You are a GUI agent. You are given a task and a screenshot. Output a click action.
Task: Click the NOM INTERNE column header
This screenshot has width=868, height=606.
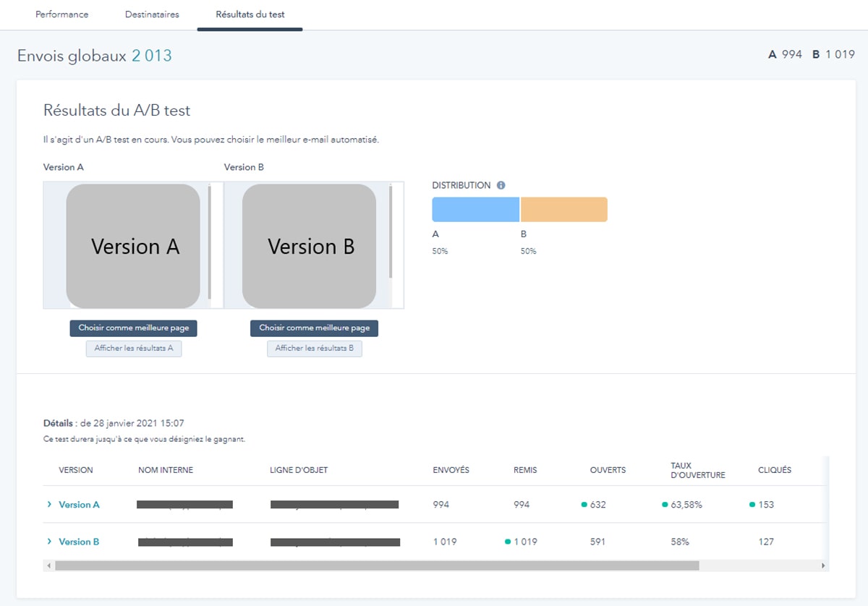tap(166, 470)
